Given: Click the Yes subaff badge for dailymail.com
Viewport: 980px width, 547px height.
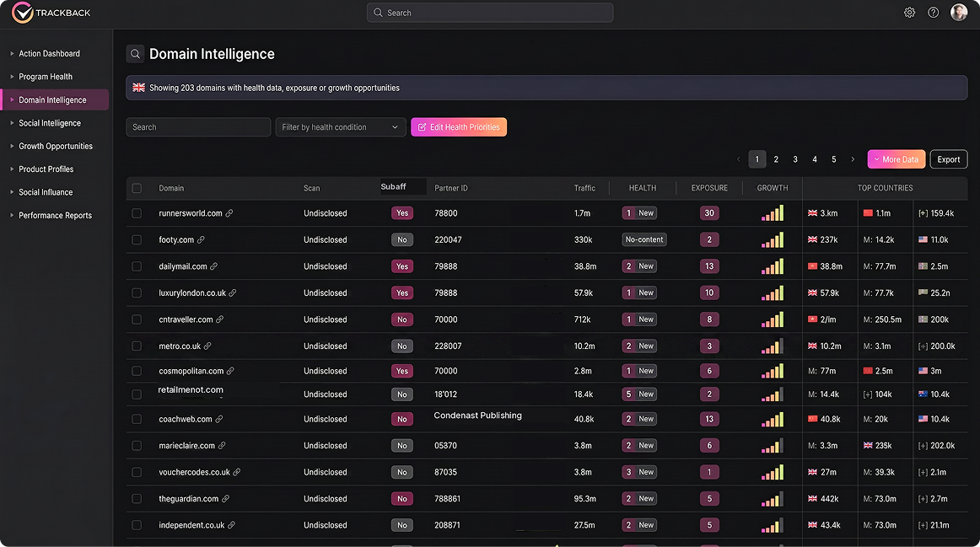Looking at the screenshot, I should coord(402,266).
